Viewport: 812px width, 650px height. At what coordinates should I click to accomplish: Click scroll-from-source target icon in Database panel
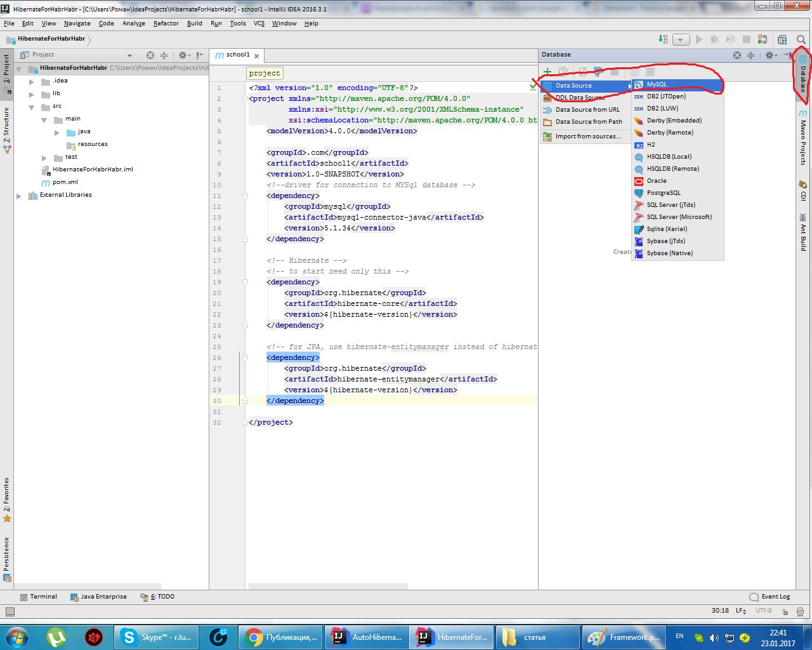click(x=737, y=55)
